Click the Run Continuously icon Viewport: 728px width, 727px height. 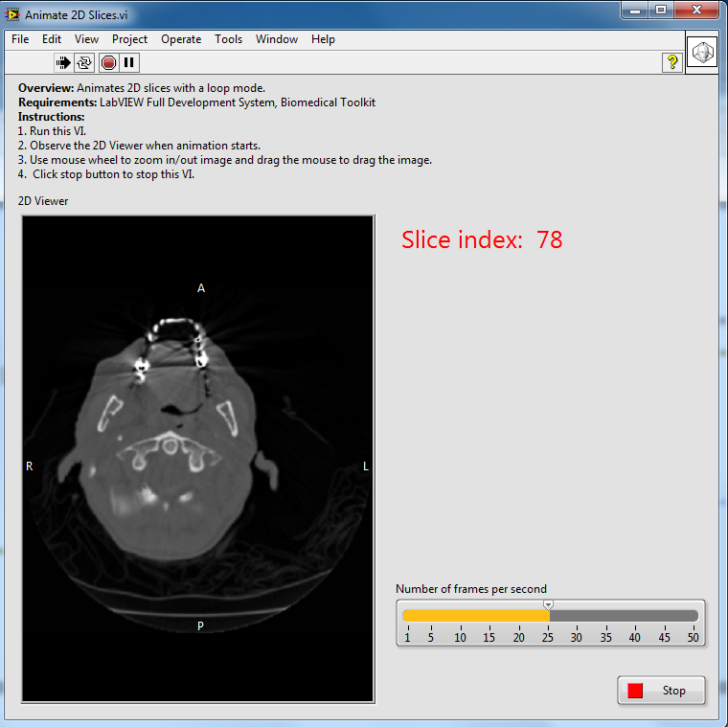coord(84,62)
